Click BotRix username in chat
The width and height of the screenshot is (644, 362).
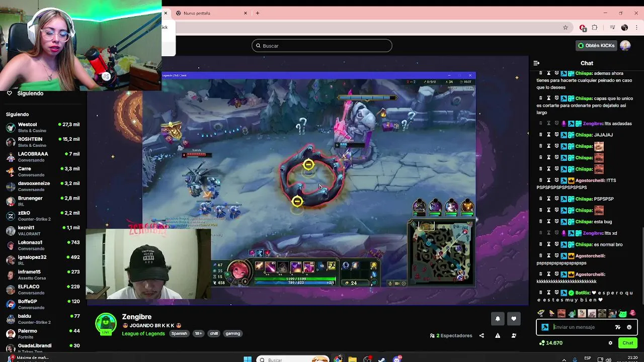click(x=582, y=293)
